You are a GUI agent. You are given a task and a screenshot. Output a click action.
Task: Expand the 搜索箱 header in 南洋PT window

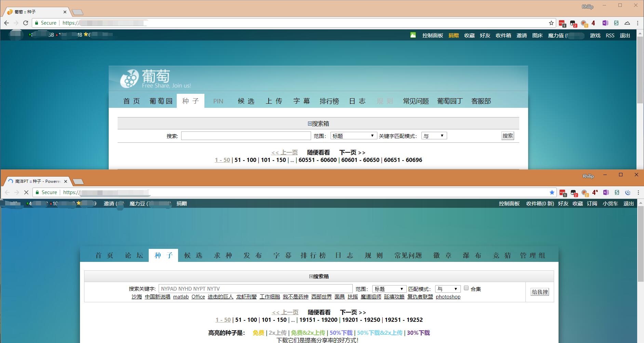point(319,276)
